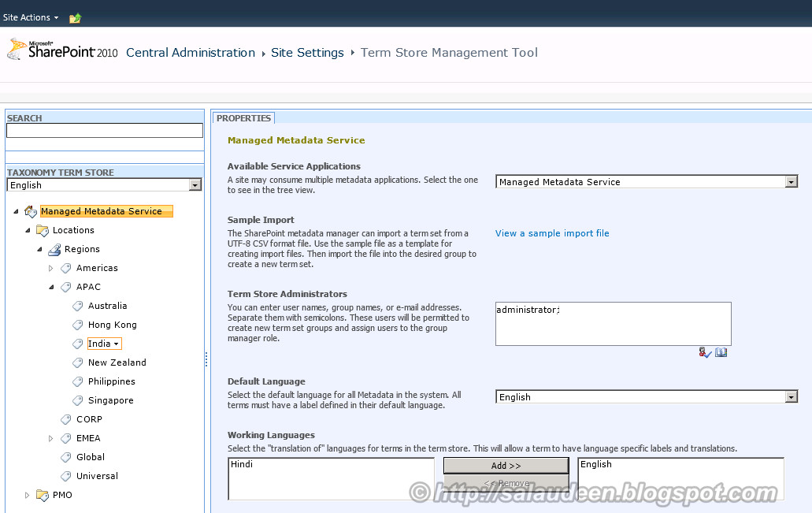This screenshot has width=812, height=513.
Task: Click the CORP term tag icon
Action: click(x=66, y=419)
